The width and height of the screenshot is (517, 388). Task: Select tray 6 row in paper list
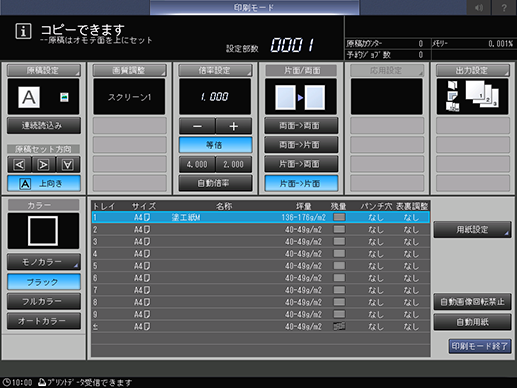coord(260,278)
